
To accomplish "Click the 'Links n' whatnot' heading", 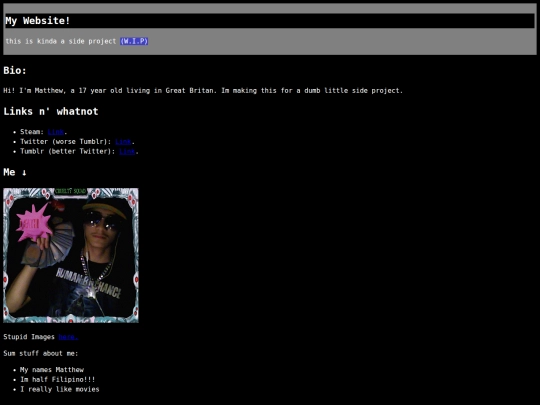I will tap(51, 111).
